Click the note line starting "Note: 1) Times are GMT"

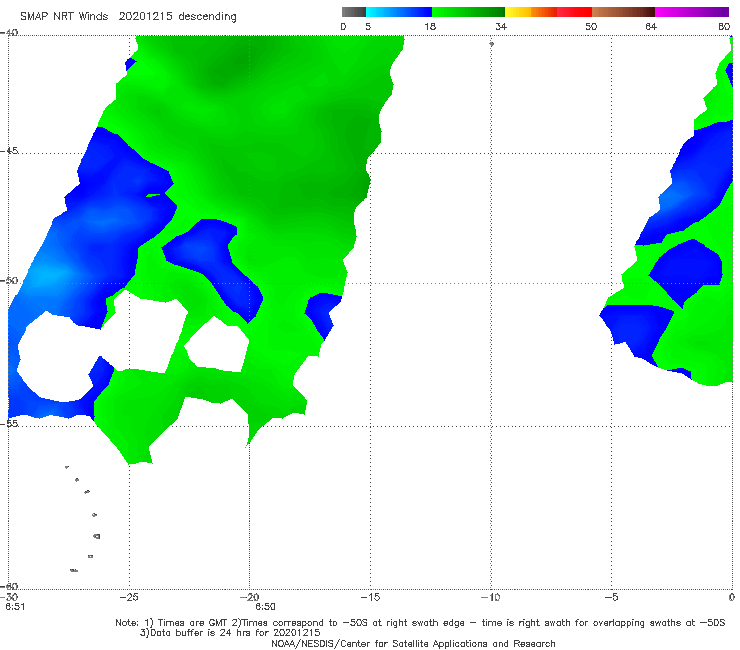[x=420, y=623]
